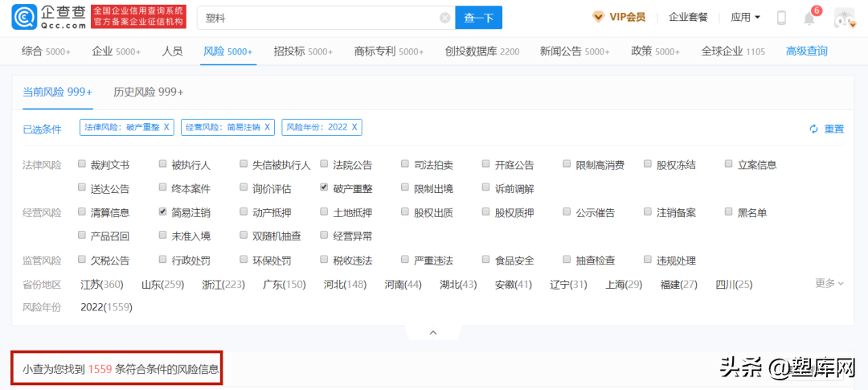Screen dimensions: 868x390
Task: Filter by province 河北(148)
Action: point(346,285)
